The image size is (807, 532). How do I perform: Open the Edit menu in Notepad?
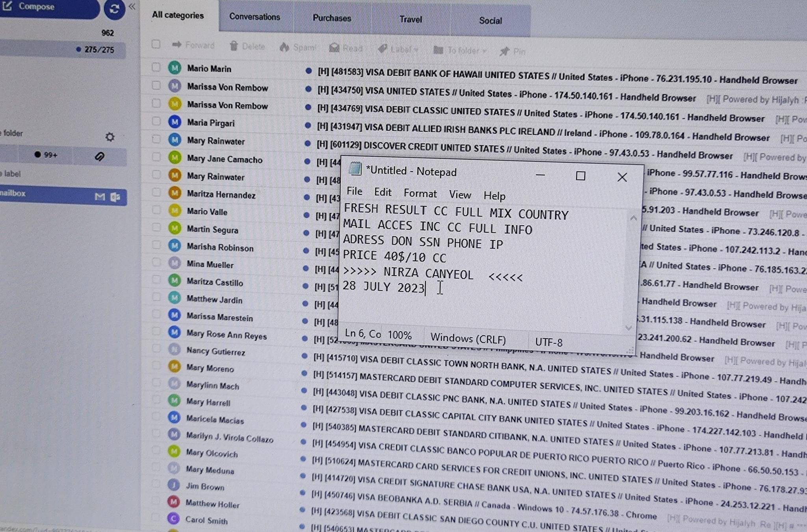pyautogui.click(x=383, y=192)
